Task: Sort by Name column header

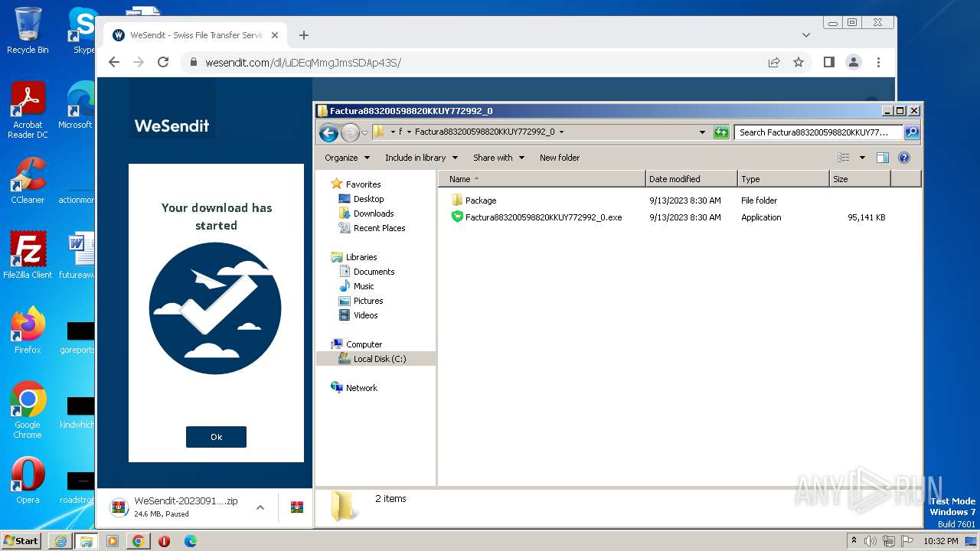Action: coord(542,179)
